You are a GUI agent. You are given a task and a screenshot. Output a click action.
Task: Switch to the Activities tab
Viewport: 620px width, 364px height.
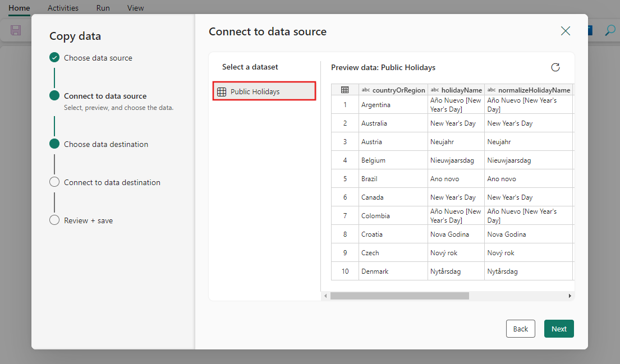62,8
